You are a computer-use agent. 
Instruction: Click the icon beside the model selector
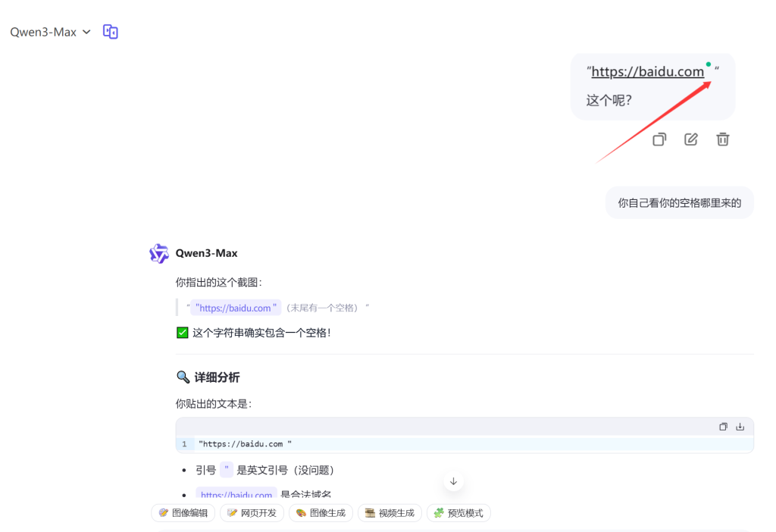[111, 32]
